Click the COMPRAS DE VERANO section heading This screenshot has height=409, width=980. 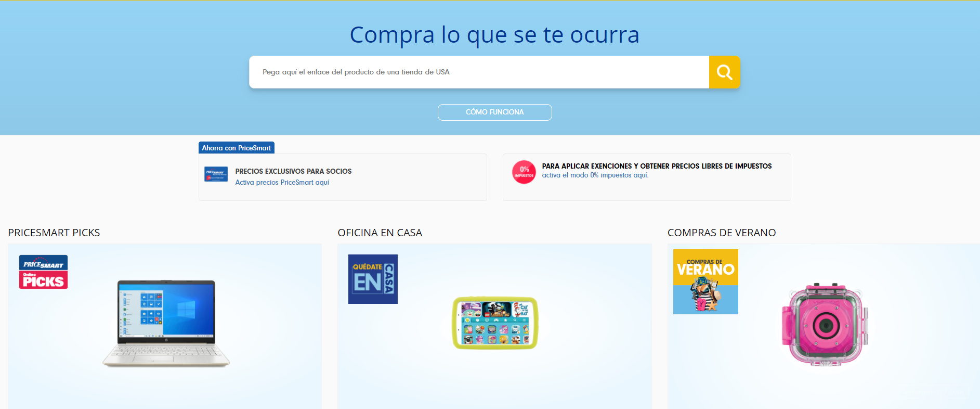pyautogui.click(x=722, y=233)
